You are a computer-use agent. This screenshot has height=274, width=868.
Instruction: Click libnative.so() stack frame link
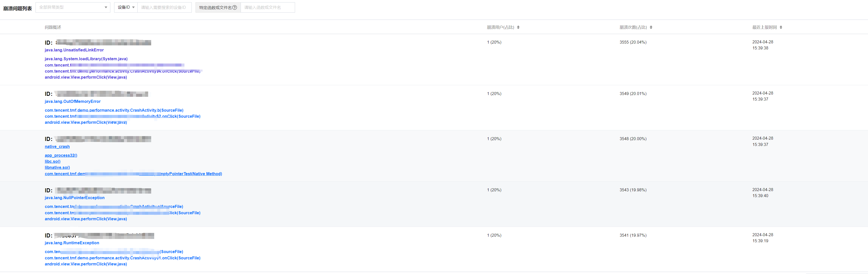pos(57,168)
